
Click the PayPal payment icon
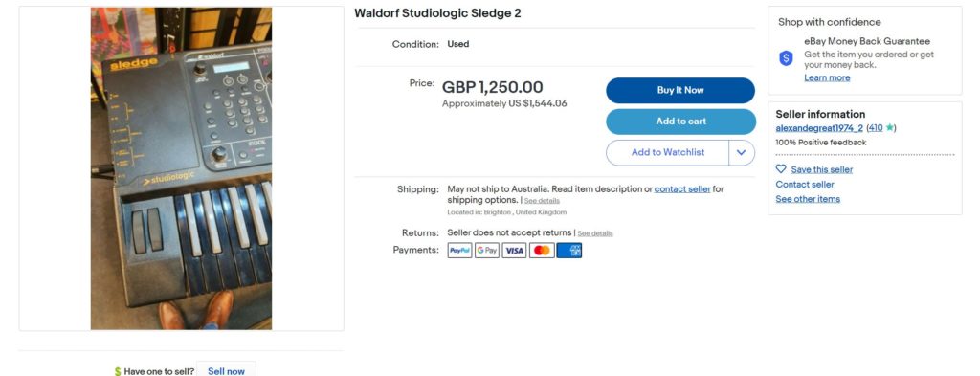coord(459,251)
